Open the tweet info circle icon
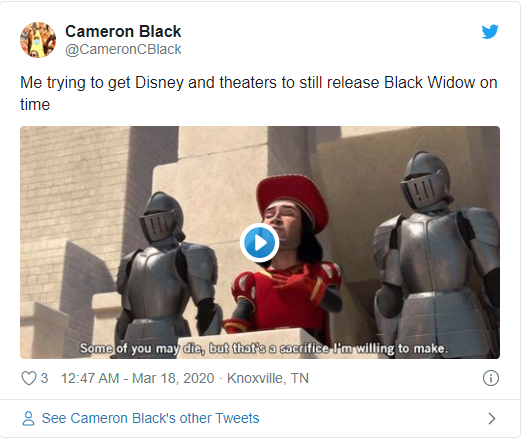This screenshot has width=521, height=438. (x=491, y=378)
